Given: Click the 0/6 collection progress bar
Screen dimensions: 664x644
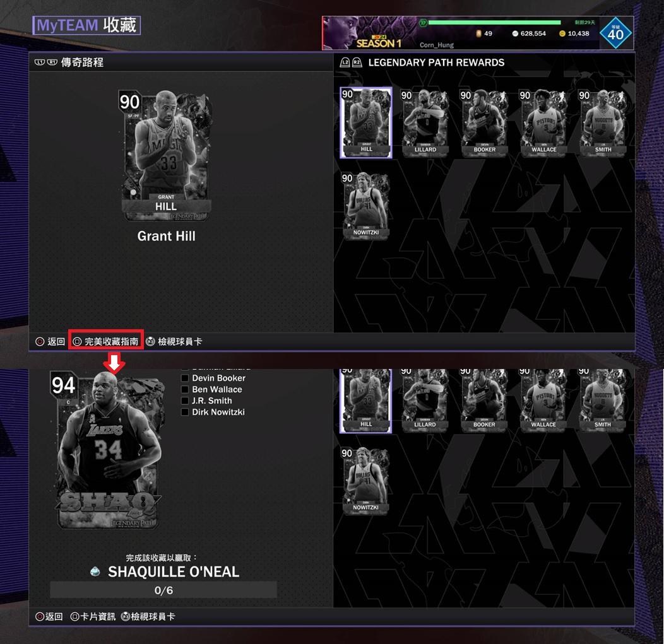Looking at the screenshot, I should point(163,590).
